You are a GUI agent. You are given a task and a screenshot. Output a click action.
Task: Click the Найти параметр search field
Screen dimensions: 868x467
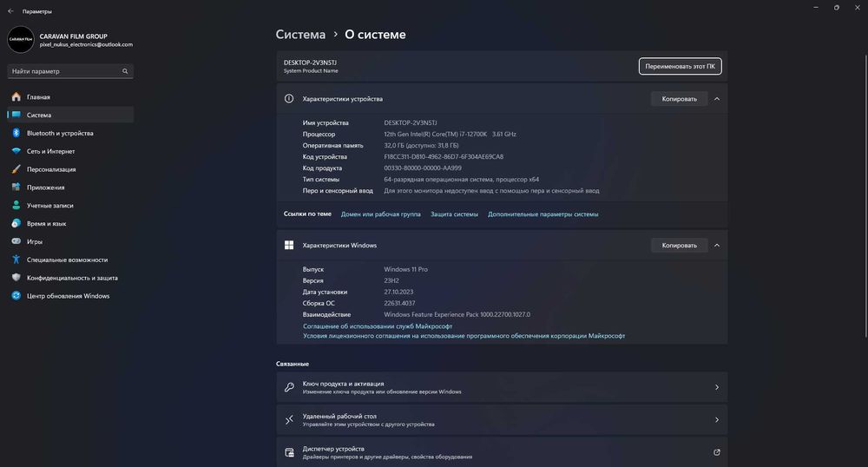70,71
